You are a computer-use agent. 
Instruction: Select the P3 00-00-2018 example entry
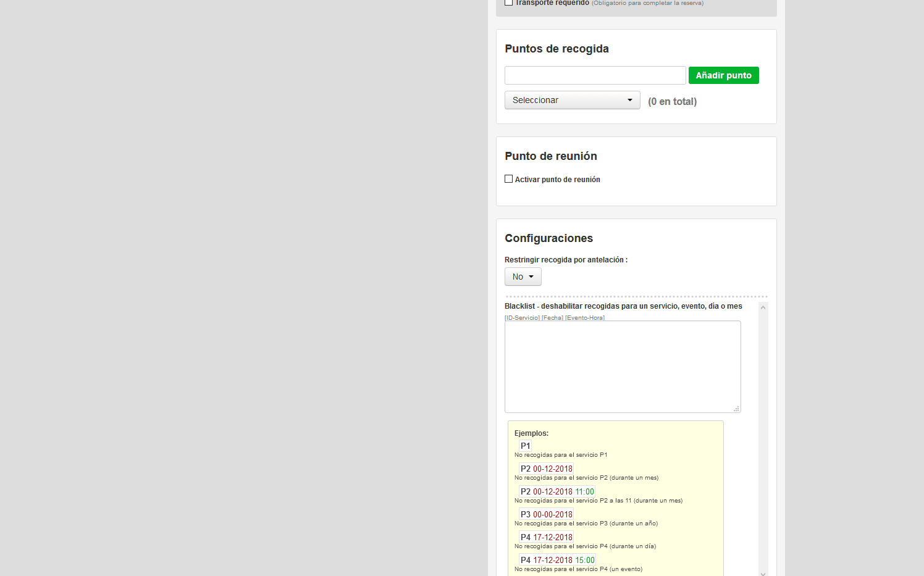(546, 514)
